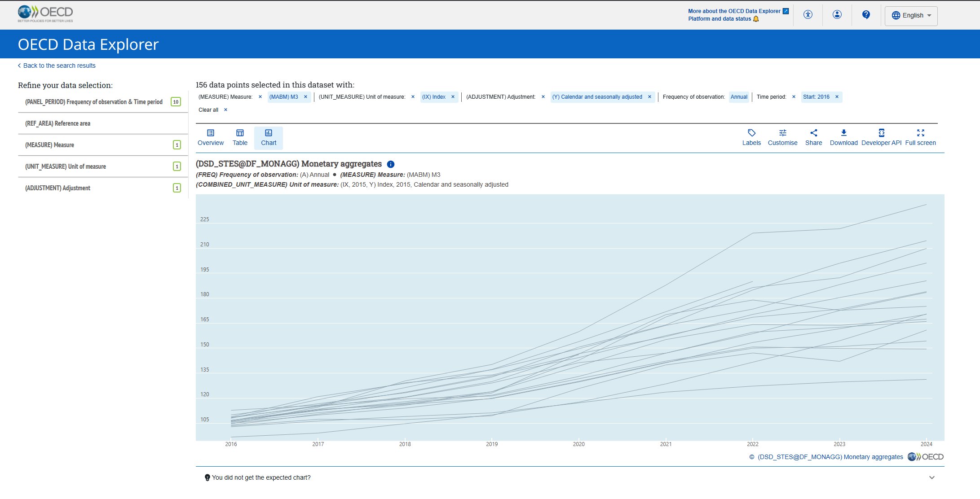Click the OECD logo below chart

pos(925,457)
